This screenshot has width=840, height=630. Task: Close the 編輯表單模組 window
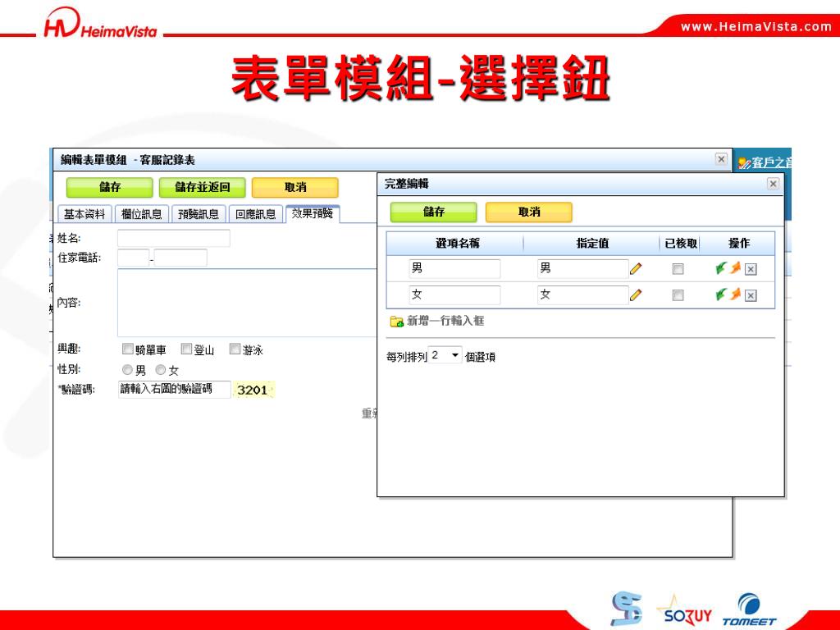click(721, 159)
